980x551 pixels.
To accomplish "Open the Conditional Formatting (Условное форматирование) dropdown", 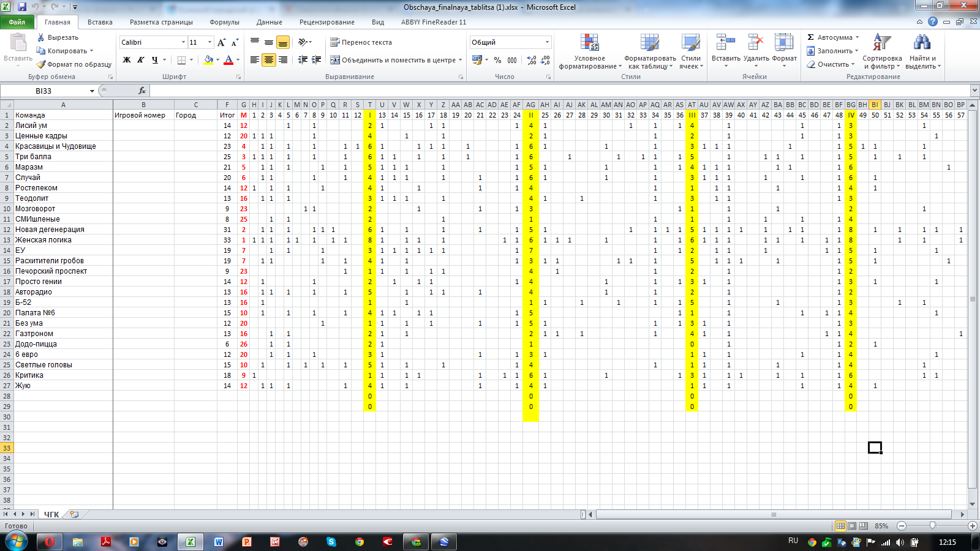I will click(590, 52).
